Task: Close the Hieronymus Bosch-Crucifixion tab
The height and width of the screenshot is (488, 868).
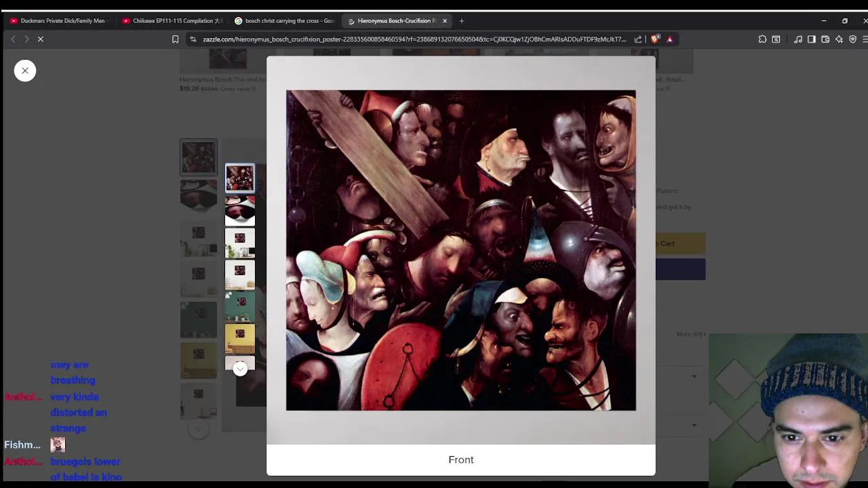Action: click(x=445, y=21)
